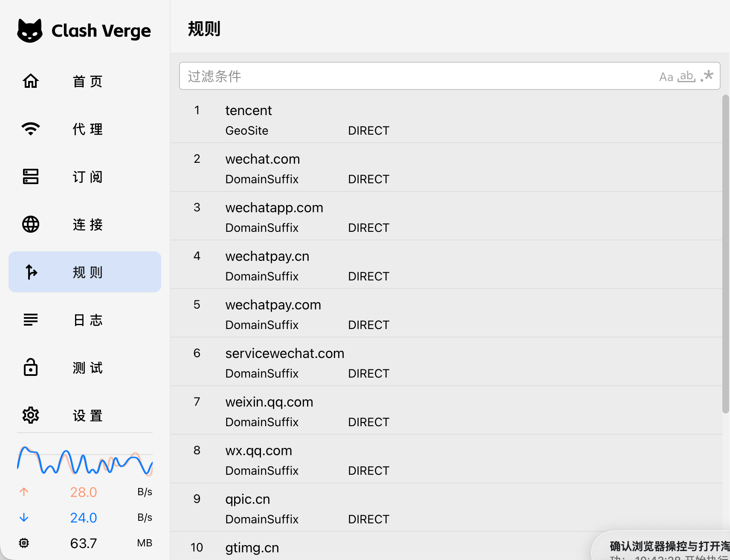Click DIRECT policy of wechatpay.cn rule
The height and width of the screenshot is (560, 730).
tap(369, 276)
